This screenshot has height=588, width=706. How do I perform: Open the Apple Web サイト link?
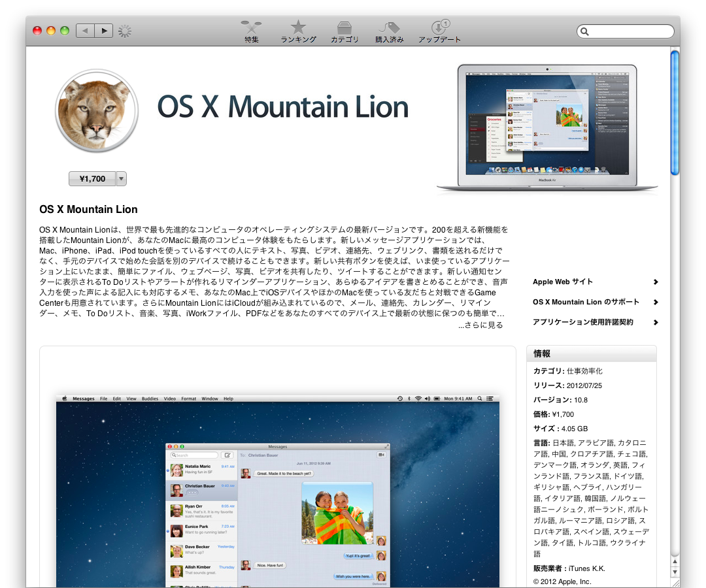(562, 282)
